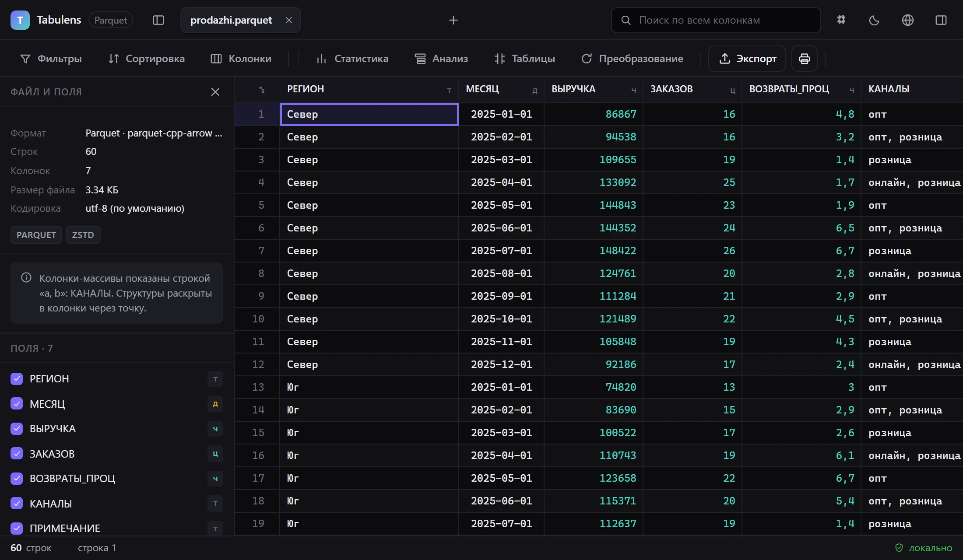Switch theme with the moon icon
Screen dimensions: 963x560
click(875, 20)
